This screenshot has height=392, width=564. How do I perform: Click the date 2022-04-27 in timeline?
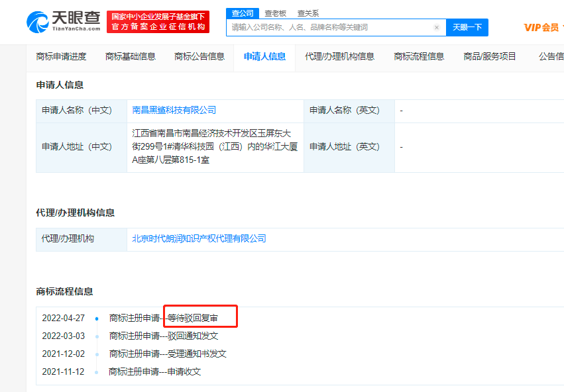64,318
